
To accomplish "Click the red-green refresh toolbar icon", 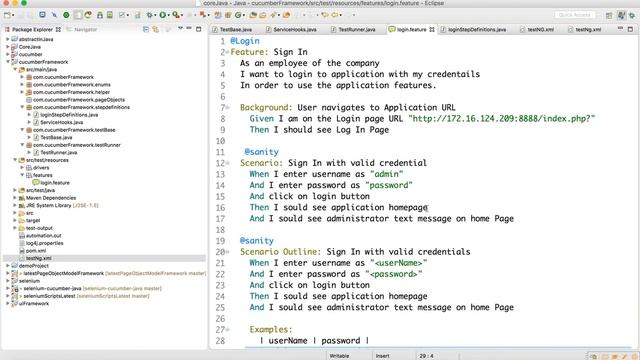I will [x=88, y=15].
